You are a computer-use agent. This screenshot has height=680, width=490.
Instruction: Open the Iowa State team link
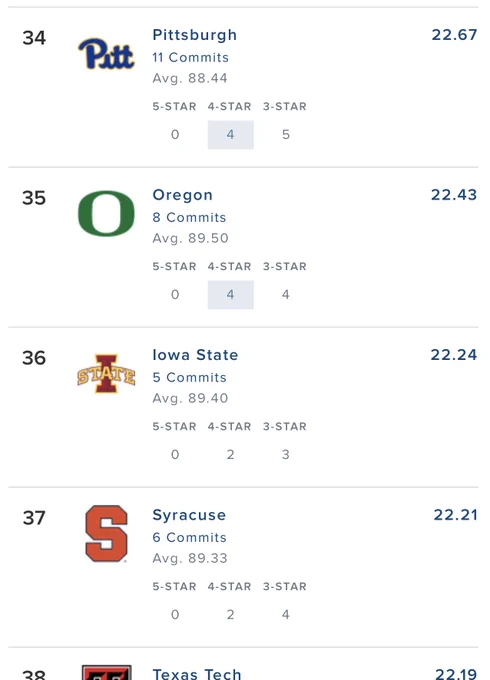tap(195, 355)
